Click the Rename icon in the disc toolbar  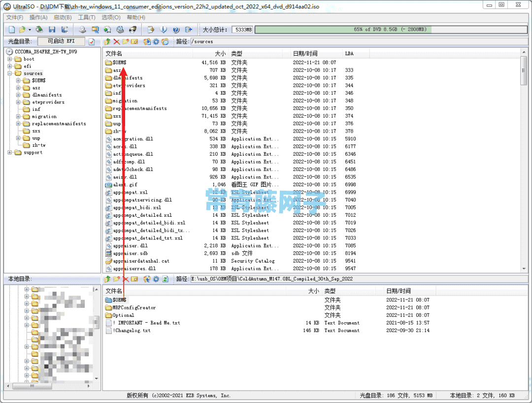(x=134, y=42)
